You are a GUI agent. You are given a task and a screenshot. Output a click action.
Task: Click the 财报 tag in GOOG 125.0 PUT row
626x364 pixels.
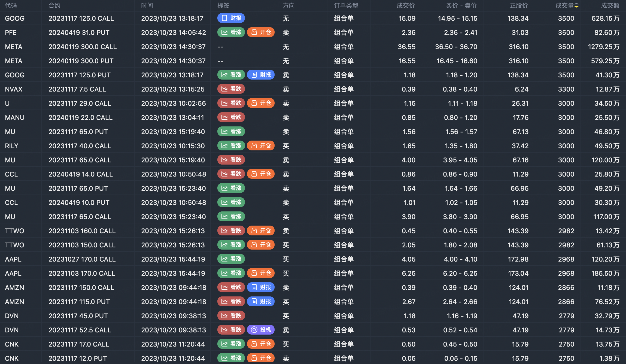[261, 75]
